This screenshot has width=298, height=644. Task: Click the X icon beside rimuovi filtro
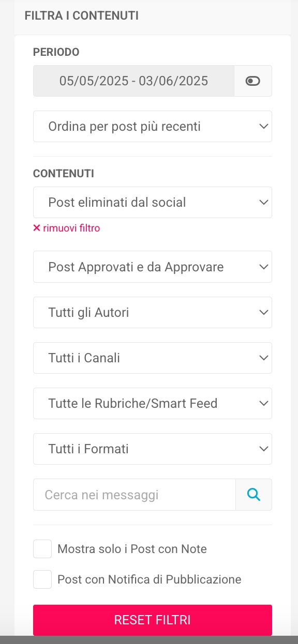point(37,228)
